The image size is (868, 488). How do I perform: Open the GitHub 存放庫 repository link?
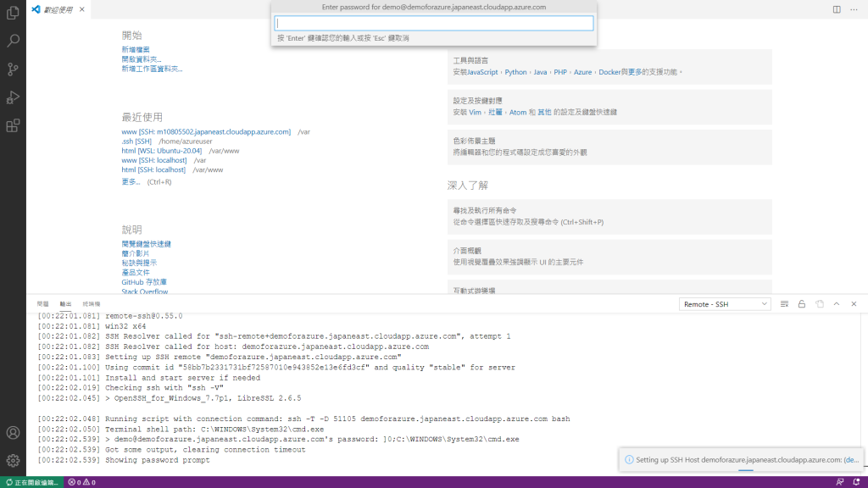tap(144, 282)
